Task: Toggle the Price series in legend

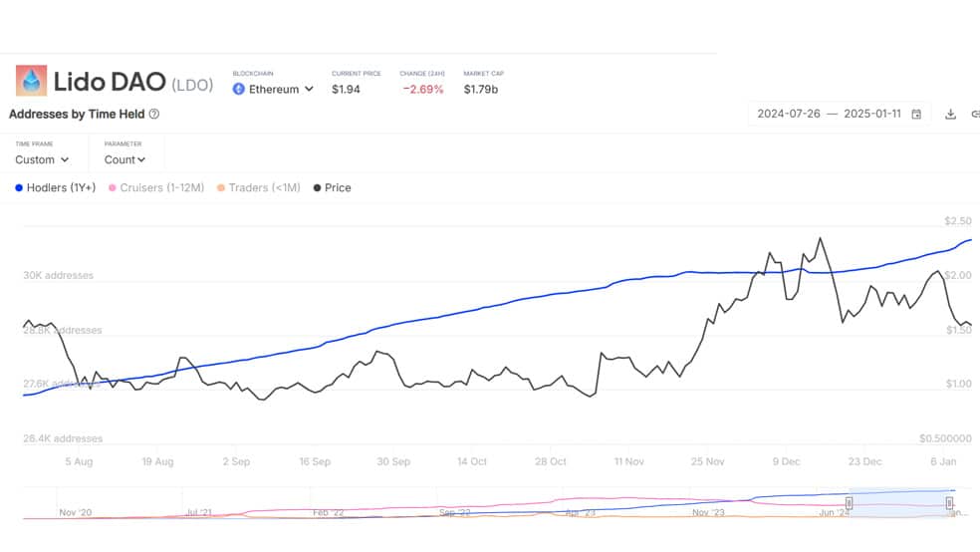Action: click(x=332, y=187)
